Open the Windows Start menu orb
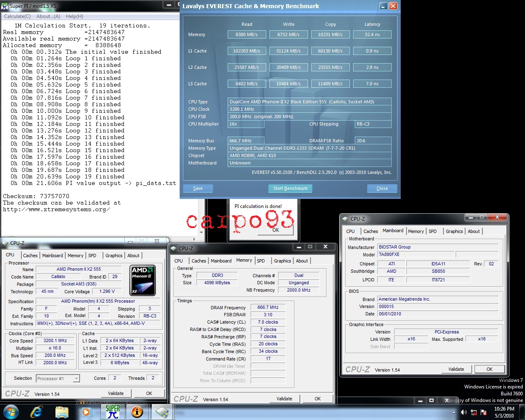Image resolution: width=525 pixels, height=420 pixels. point(11,411)
